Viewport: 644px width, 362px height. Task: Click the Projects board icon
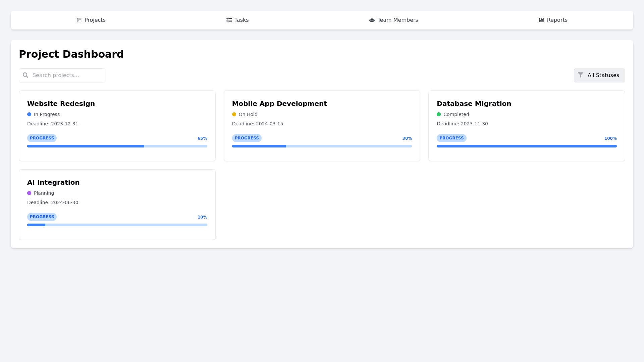(79, 20)
